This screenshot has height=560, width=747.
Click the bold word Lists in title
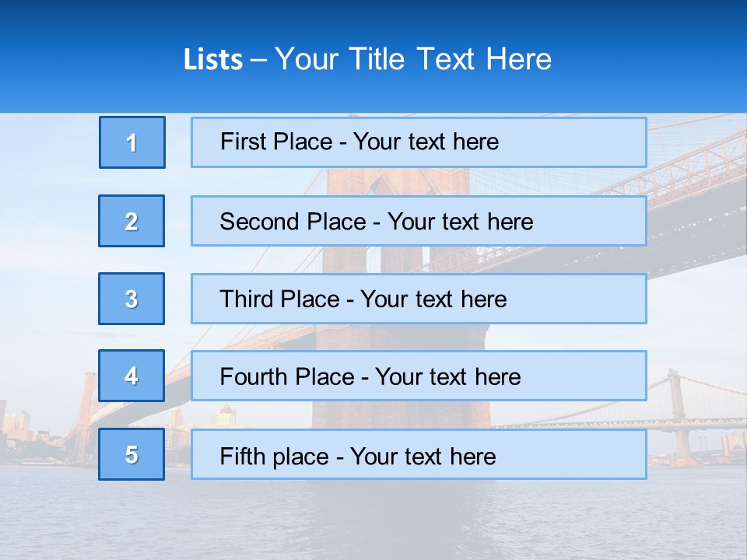pyautogui.click(x=212, y=60)
